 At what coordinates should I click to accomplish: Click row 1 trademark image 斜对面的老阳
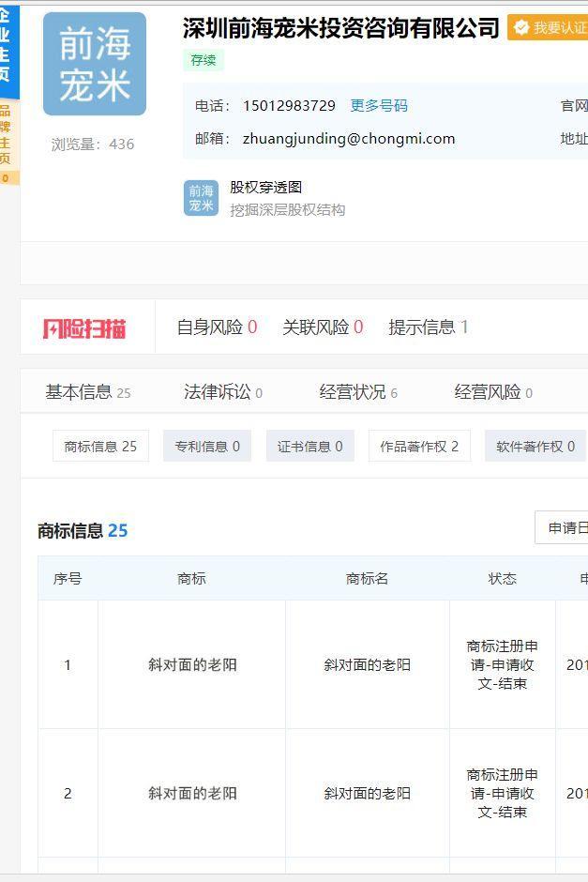coord(192,665)
